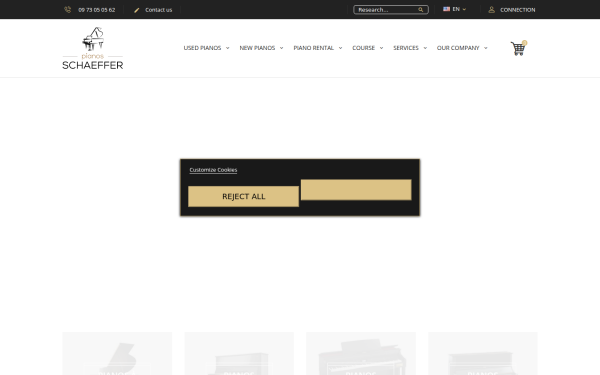Viewport: 600px width, 375px height.
Task: Expand the Piano Rental menu chevron
Action: click(340, 48)
